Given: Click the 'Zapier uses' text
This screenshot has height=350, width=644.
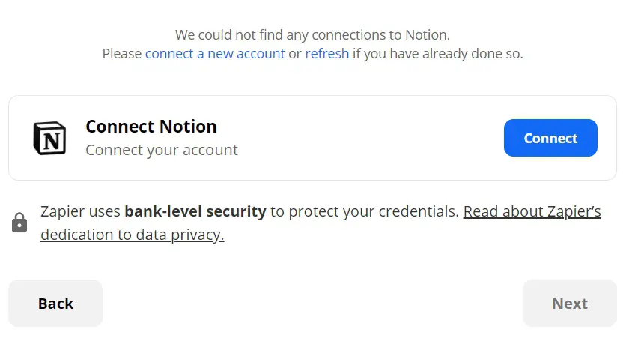Looking at the screenshot, I should [x=80, y=211].
